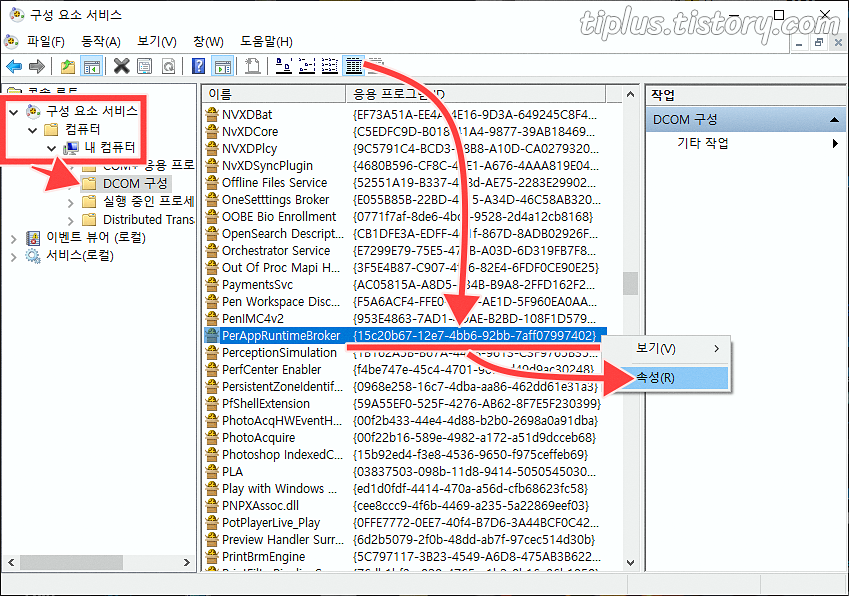
Task: Click tree pane scroll left arrow
Action: (11, 562)
